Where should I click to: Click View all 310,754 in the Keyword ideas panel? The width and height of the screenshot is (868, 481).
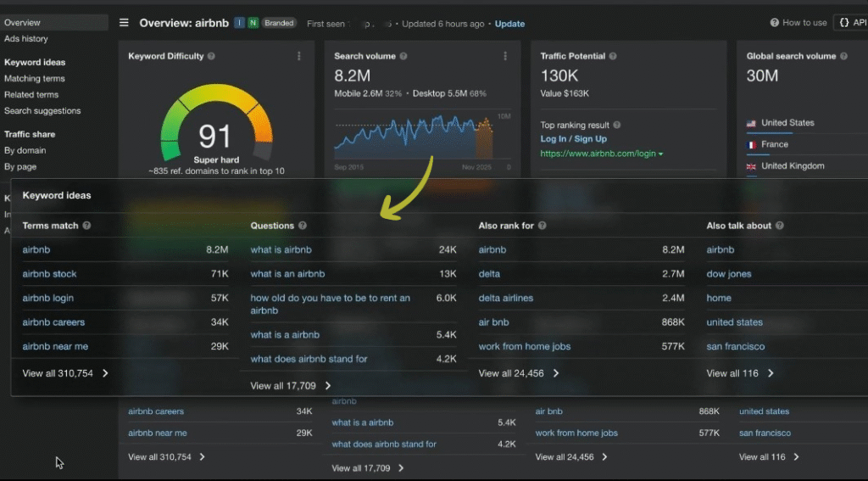[65, 373]
